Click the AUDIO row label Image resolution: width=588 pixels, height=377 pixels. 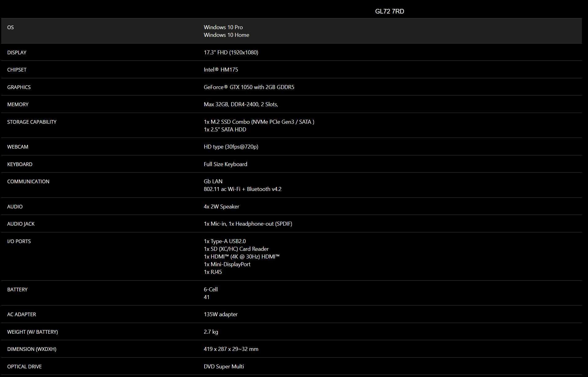point(15,207)
